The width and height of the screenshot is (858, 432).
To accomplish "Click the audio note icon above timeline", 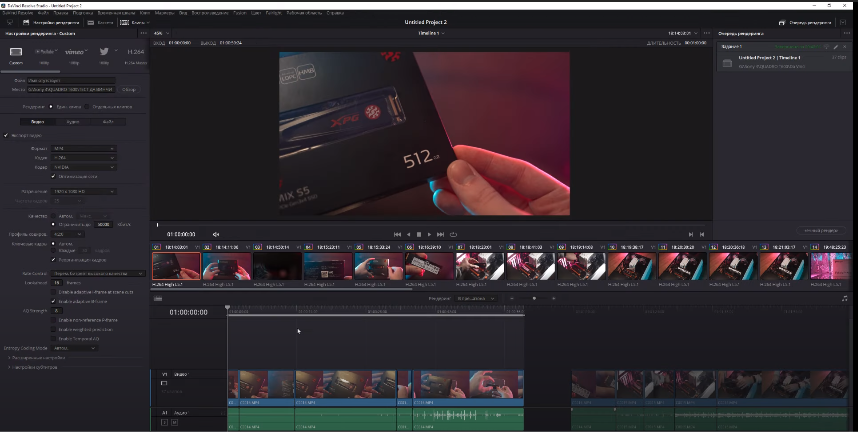I will tap(845, 298).
